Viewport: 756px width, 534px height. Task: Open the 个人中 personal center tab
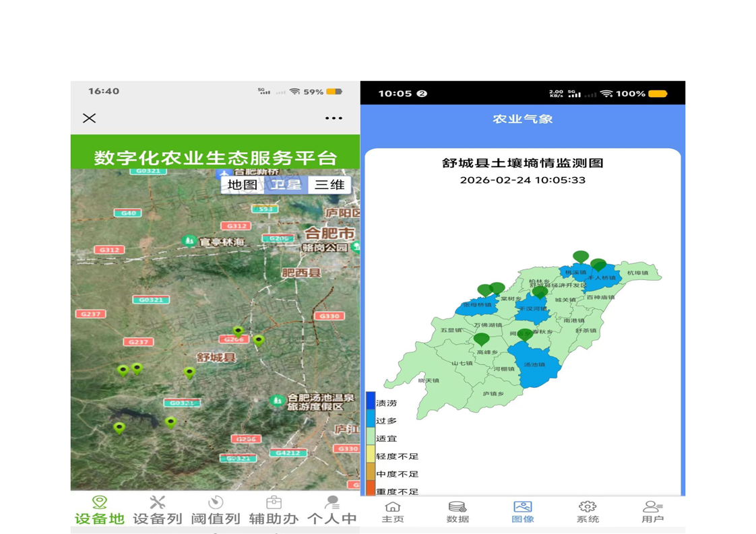[332, 510]
